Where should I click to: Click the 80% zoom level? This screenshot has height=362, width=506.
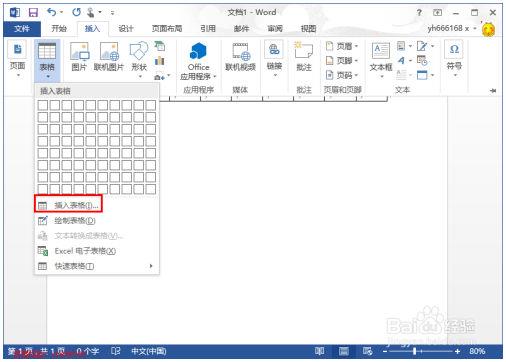477,351
